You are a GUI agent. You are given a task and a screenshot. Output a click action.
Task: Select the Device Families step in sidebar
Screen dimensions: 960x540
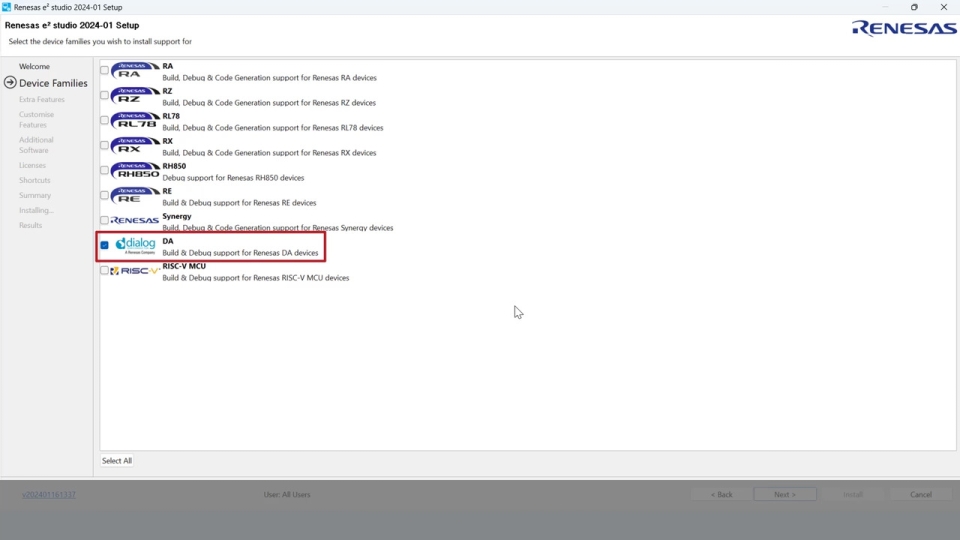pyautogui.click(x=53, y=83)
